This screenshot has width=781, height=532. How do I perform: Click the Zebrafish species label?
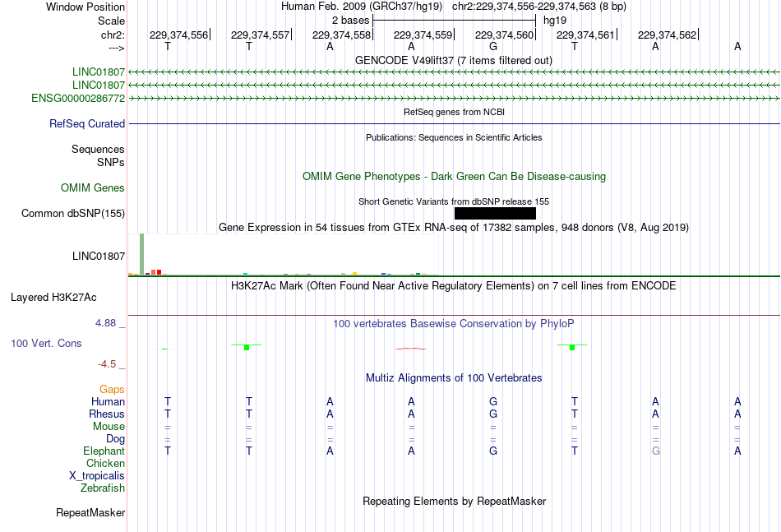pos(103,488)
